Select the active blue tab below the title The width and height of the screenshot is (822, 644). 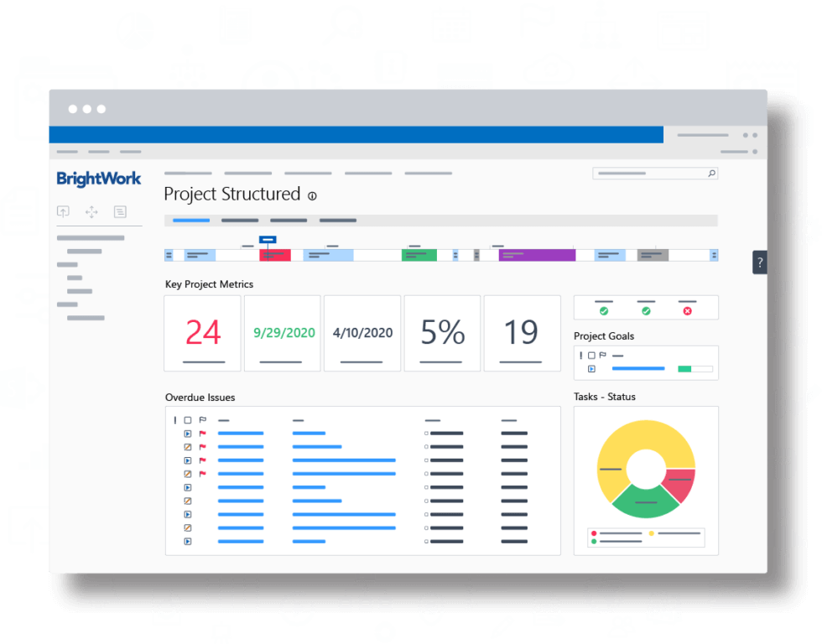[191, 221]
